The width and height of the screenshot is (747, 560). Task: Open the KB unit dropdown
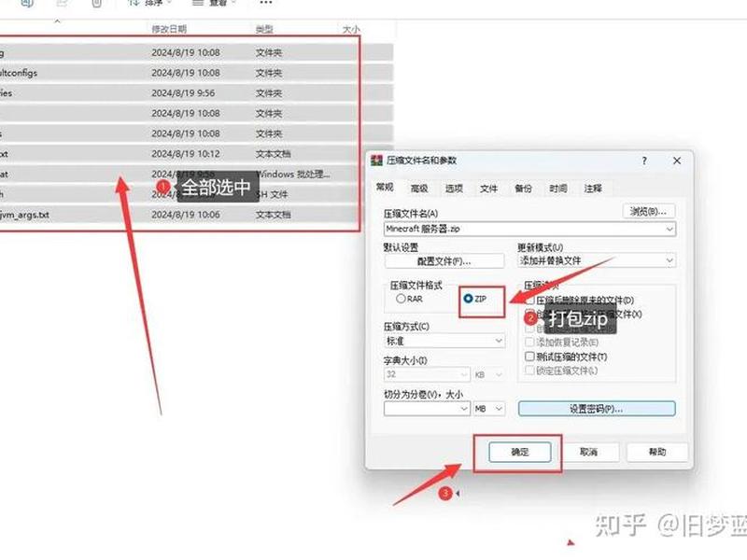488,375
